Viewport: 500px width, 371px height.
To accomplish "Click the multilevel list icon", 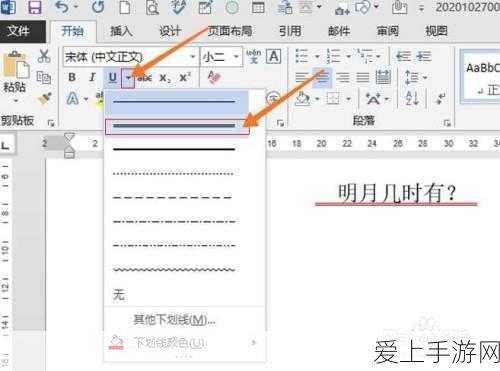I will 365,56.
